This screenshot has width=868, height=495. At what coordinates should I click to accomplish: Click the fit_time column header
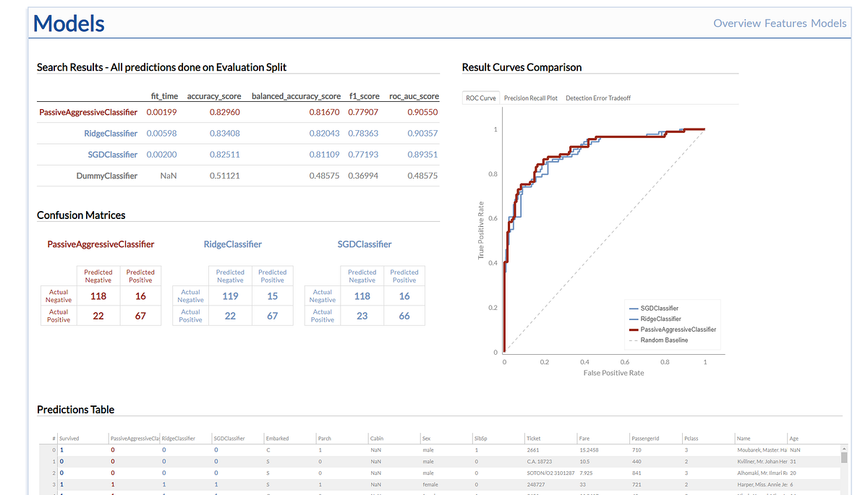click(x=167, y=95)
